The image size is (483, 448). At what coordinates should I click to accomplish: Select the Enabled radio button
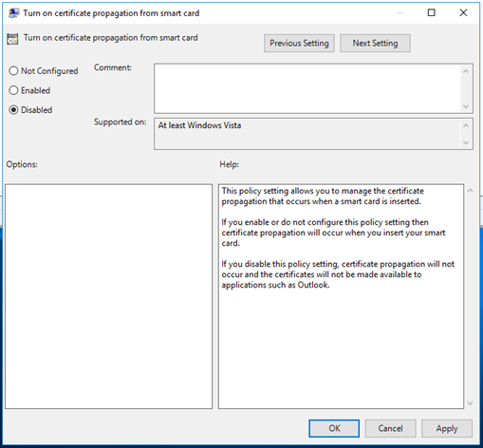(x=13, y=90)
